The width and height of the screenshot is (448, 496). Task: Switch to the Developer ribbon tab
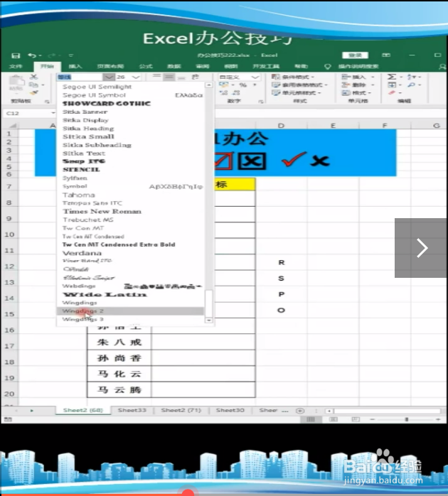pos(266,66)
